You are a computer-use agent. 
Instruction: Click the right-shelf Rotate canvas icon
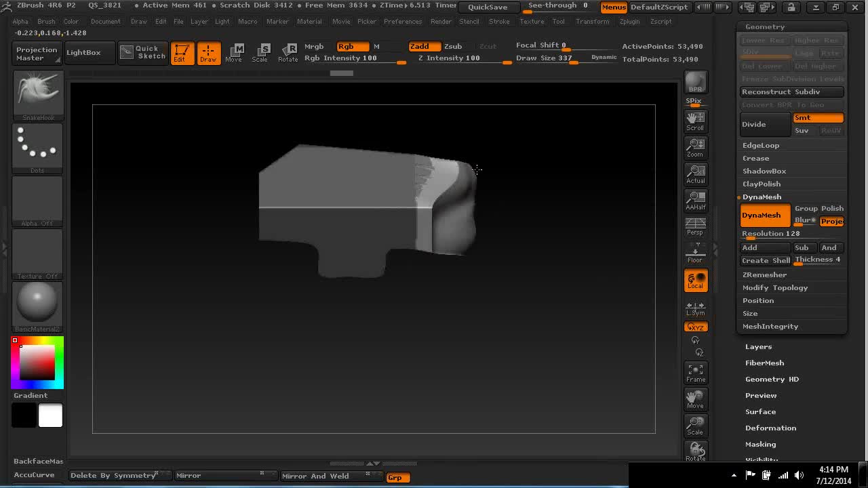(x=696, y=451)
